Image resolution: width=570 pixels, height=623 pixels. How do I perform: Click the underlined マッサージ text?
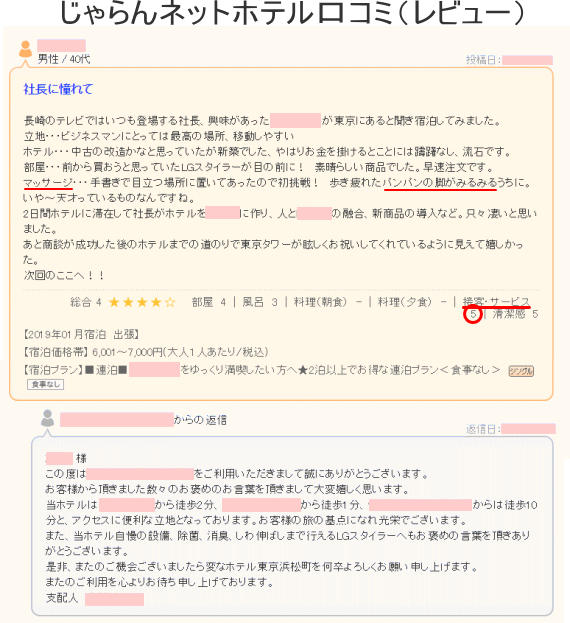48,183
